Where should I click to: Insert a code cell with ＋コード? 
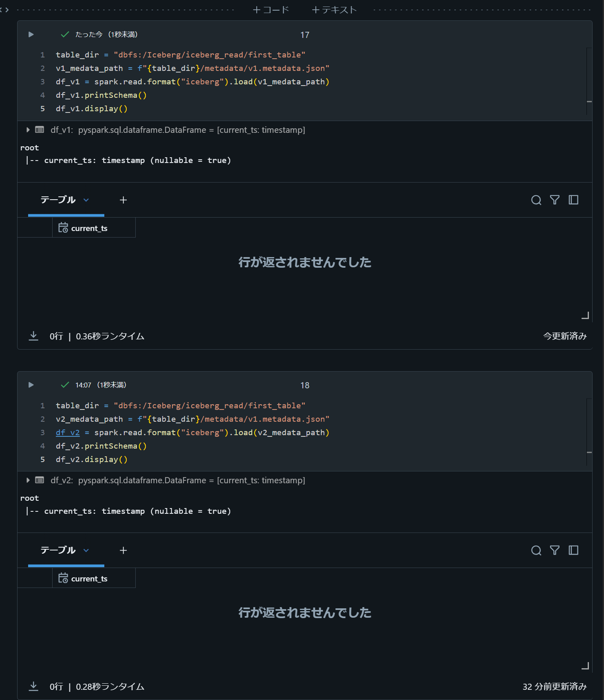click(x=271, y=10)
